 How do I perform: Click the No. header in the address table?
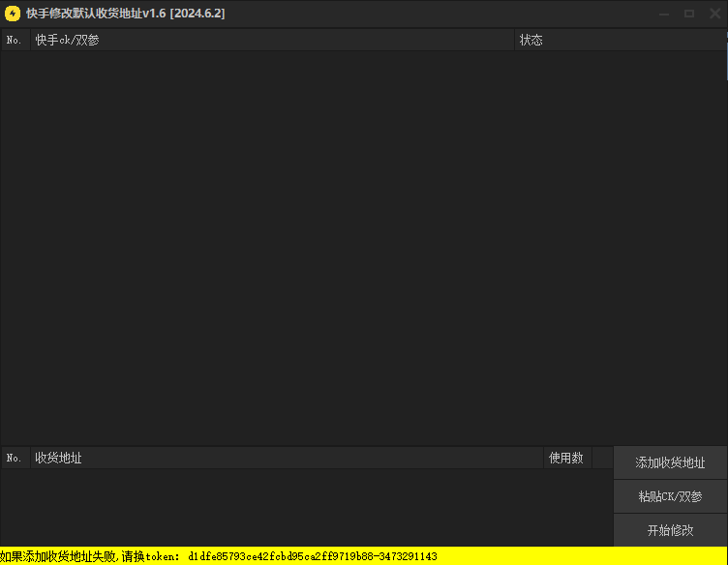[x=15, y=458]
